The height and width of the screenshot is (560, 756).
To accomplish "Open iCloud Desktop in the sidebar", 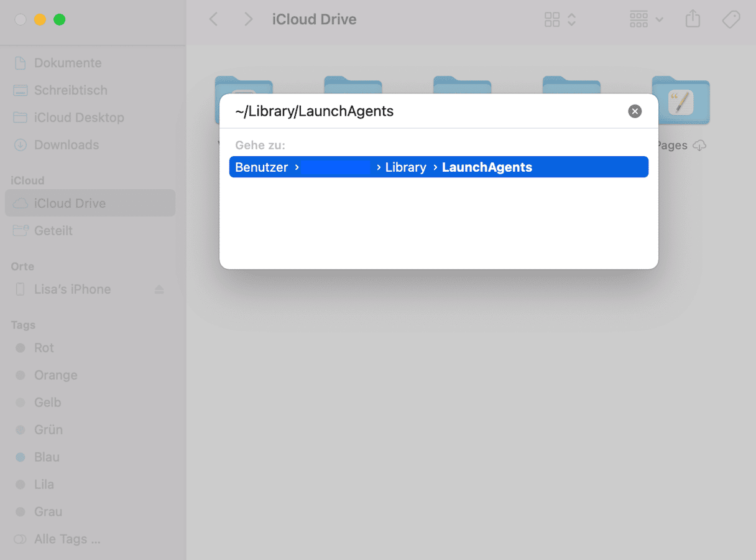I will click(x=90, y=118).
